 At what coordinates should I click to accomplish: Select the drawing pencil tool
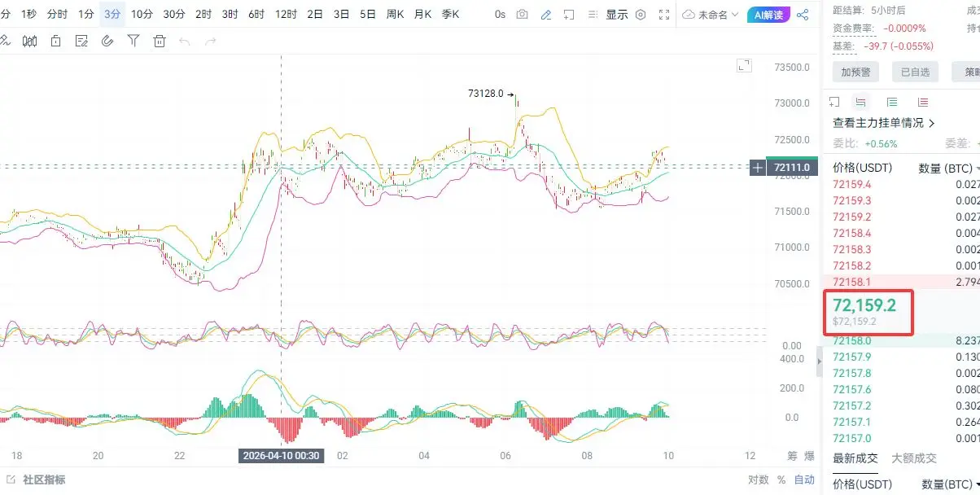point(545,15)
